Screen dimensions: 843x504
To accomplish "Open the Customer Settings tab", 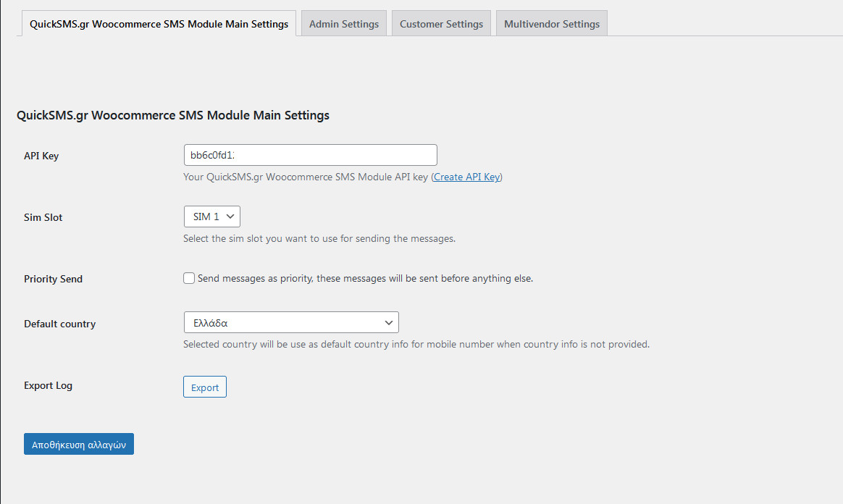I will click(x=441, y=24).
